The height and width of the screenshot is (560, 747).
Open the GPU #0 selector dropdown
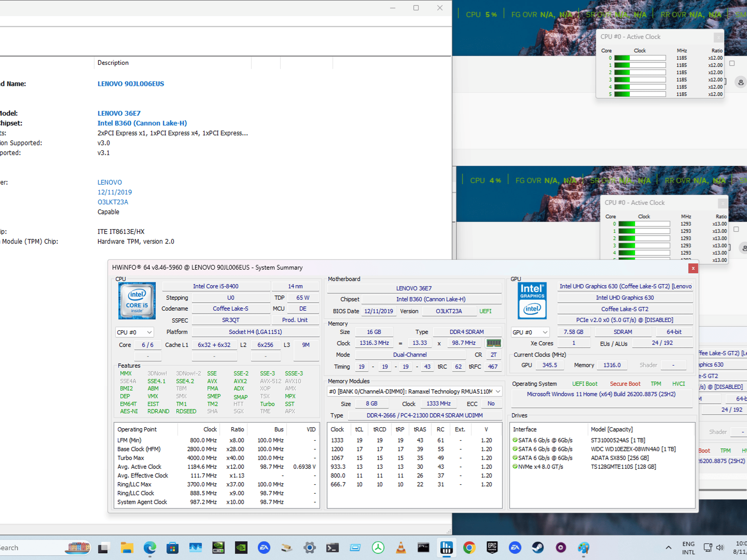point(530,332)
